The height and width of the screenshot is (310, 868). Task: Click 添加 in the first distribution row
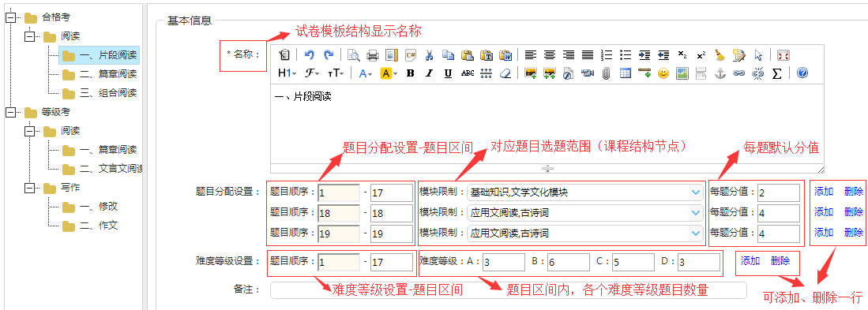coord(824,192)
